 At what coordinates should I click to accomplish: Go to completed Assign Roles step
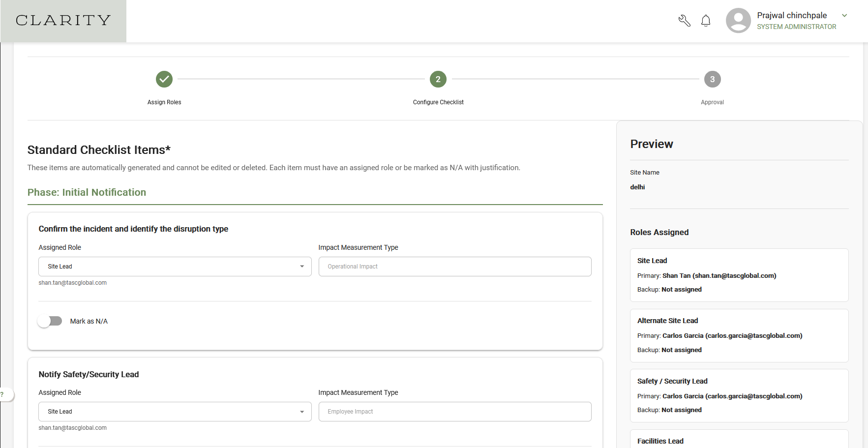click(x=164, y=79)
